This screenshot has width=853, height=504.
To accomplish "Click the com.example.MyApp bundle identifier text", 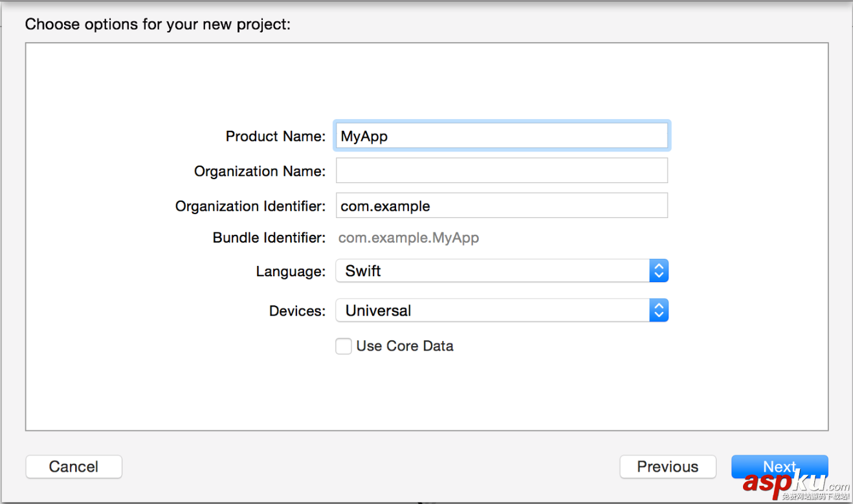I will point(408,238).
